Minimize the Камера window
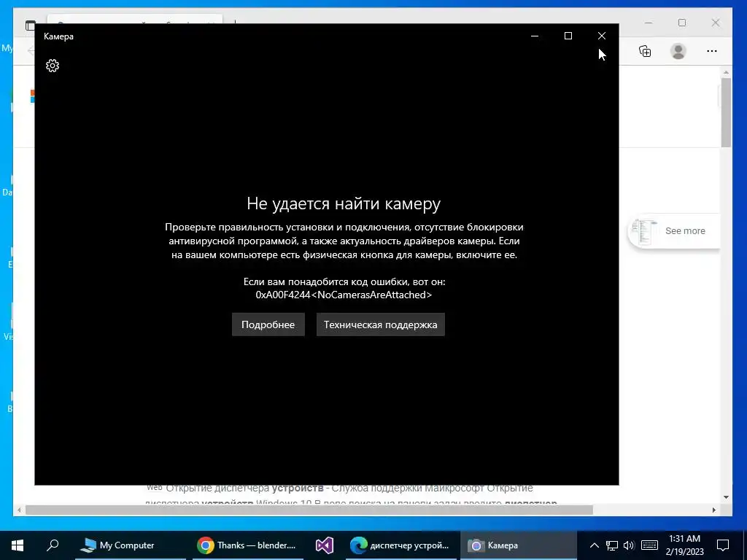The height and width of the screenshot is (560, 747). pos(535,36)
